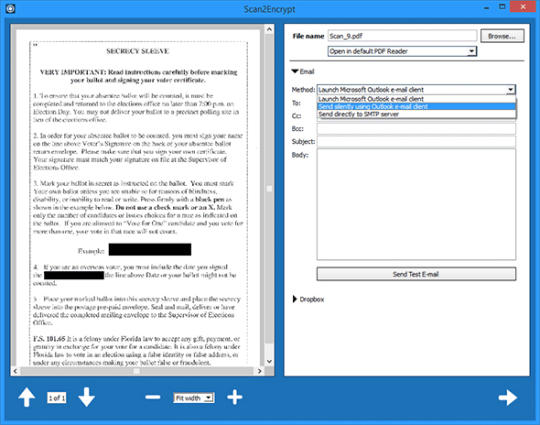The width and height of the screenshot is (540, 425).
Task: Click the Browse... button
Action: tap(502, 36)
